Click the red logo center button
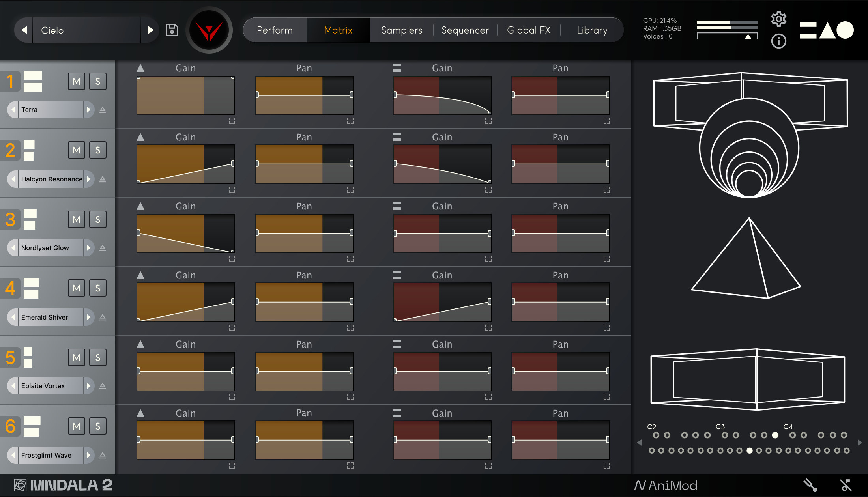 pos(209,30)
